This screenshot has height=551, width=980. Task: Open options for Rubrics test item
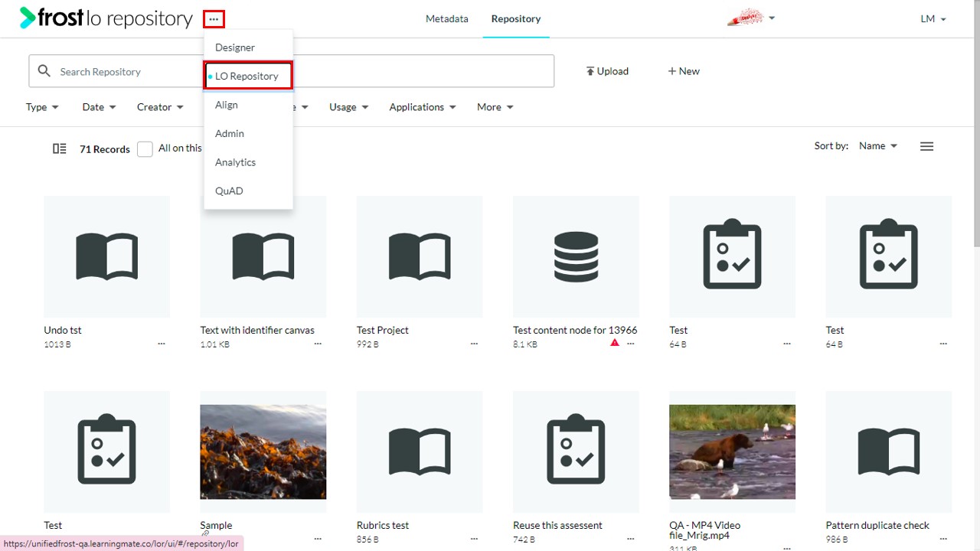[474, 540]
